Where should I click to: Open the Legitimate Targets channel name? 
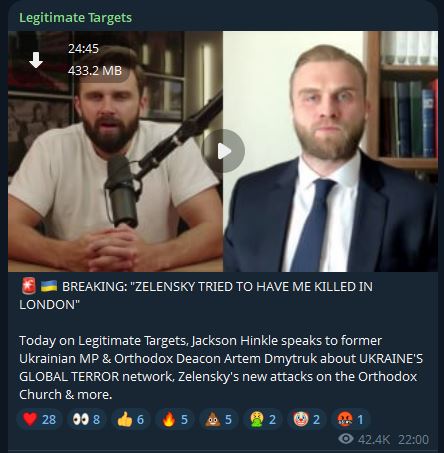(x=75, y=18)
